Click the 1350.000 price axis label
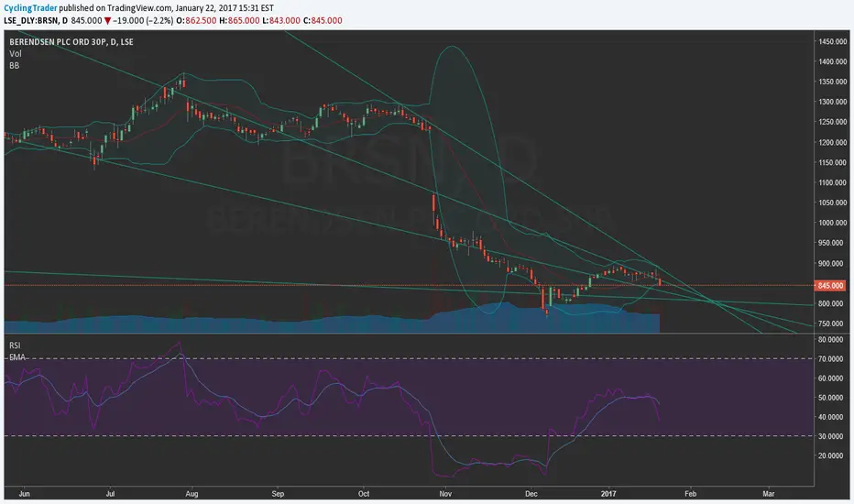Screen dimensions: 854x504 click(833, 82)
